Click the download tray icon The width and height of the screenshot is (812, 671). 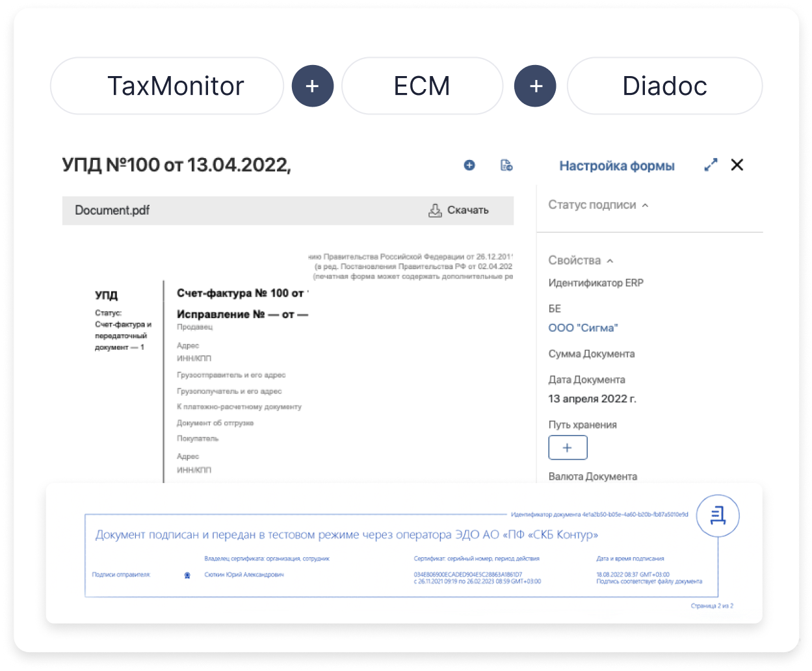click(435, 210)
